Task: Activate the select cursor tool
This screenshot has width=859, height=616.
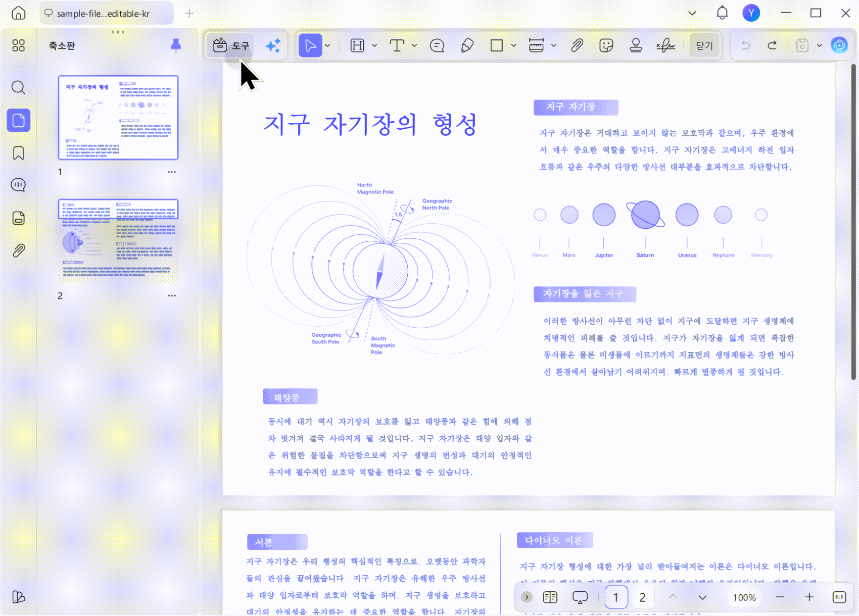Action: coord(310,46)
